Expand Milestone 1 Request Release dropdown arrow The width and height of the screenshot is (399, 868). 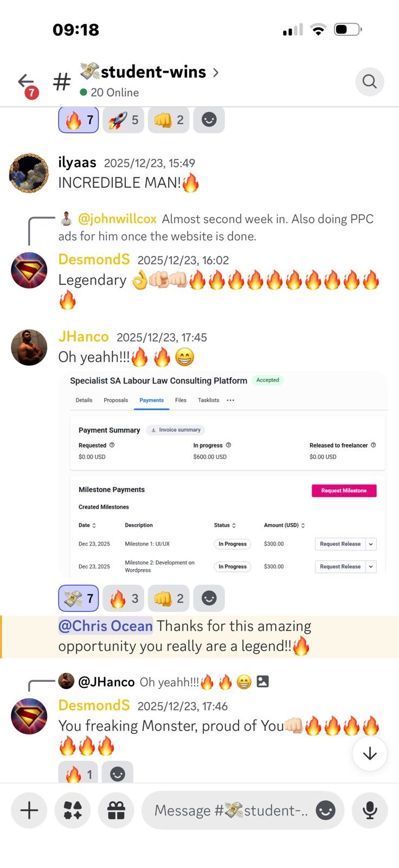pyautogui.click(x=371, y=544)
